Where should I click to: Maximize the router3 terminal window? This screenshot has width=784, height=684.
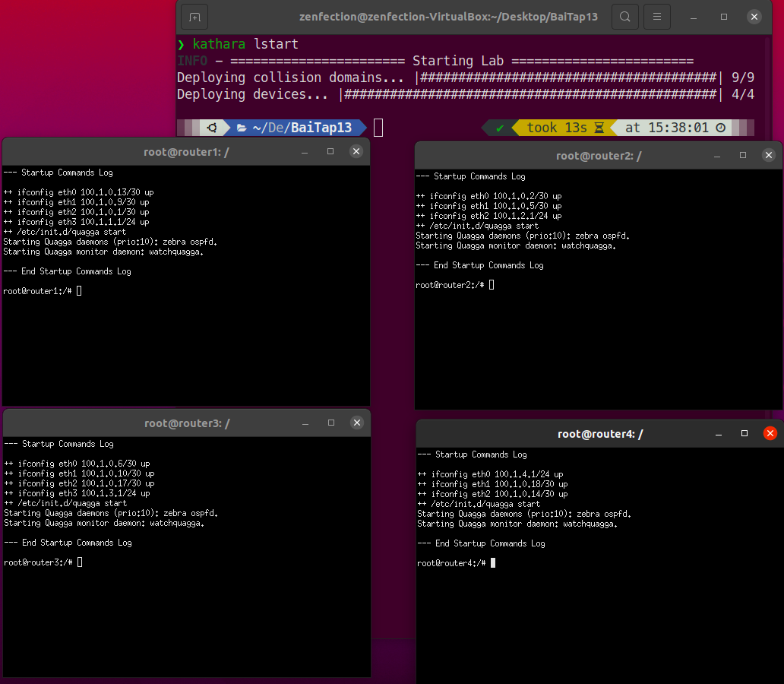(x=331, y=423)
